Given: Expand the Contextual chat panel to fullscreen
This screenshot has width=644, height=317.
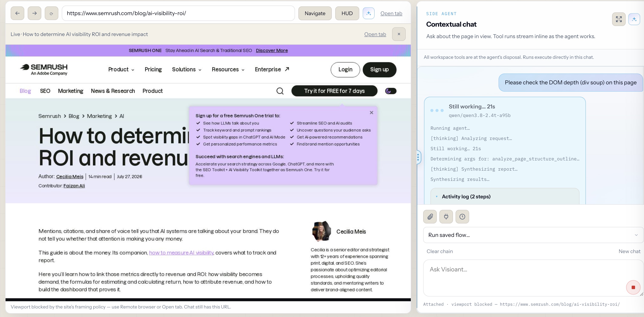Looking at the screenshot, I should click(x=619, y=19).
